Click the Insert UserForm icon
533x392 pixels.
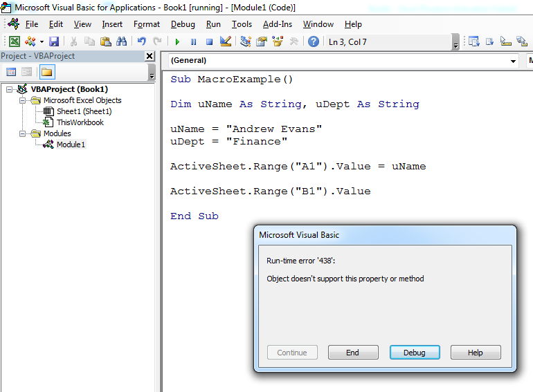[x=30, y=41]
